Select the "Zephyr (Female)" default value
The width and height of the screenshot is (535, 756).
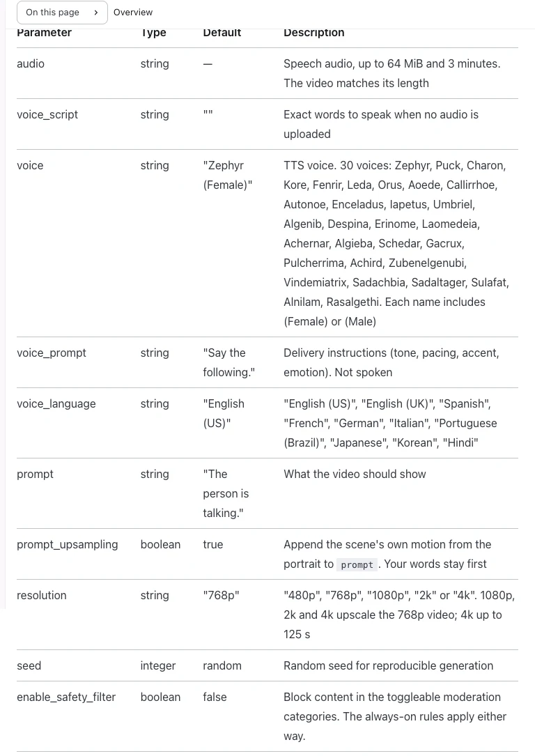[228, 176]
